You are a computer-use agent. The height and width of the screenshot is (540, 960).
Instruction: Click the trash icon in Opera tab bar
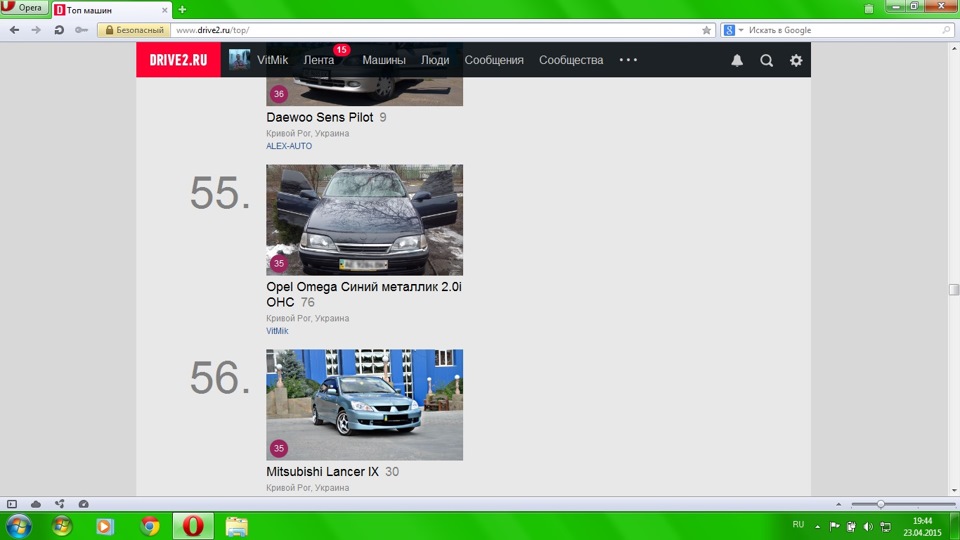pos(869,9)
